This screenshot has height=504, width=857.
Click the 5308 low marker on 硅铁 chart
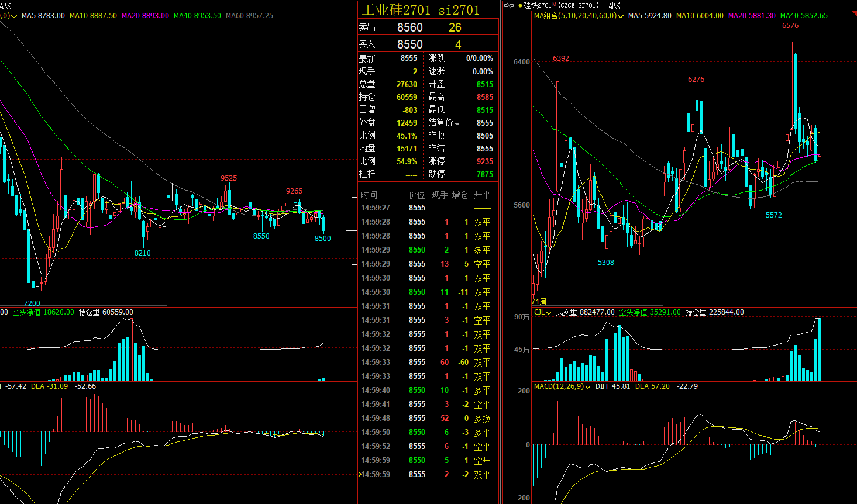(x=606, y=263)
